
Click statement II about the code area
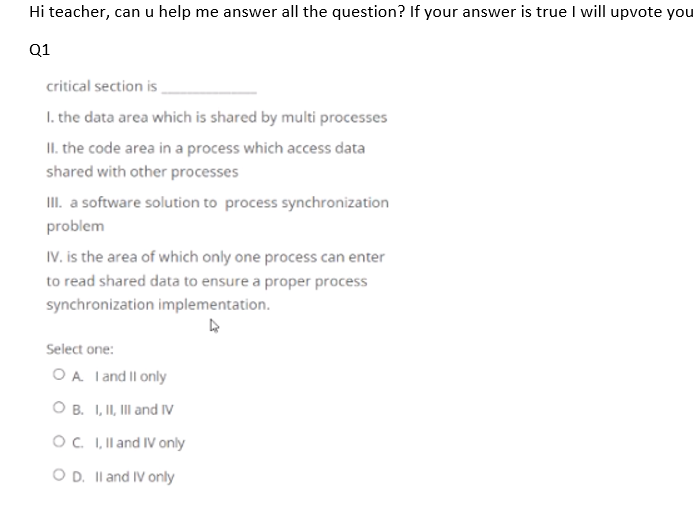click(x=206, y=160)
